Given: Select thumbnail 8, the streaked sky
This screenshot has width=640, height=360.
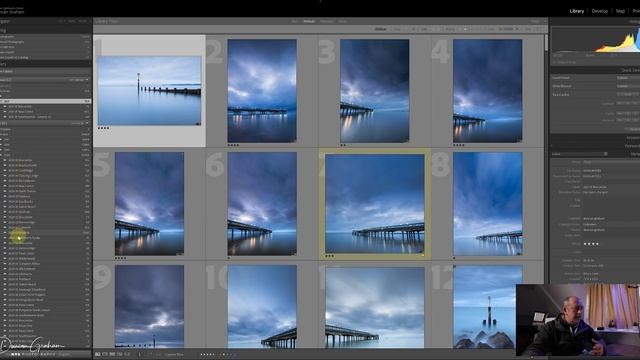Looking at the screenshot, I should pos(487,204).
